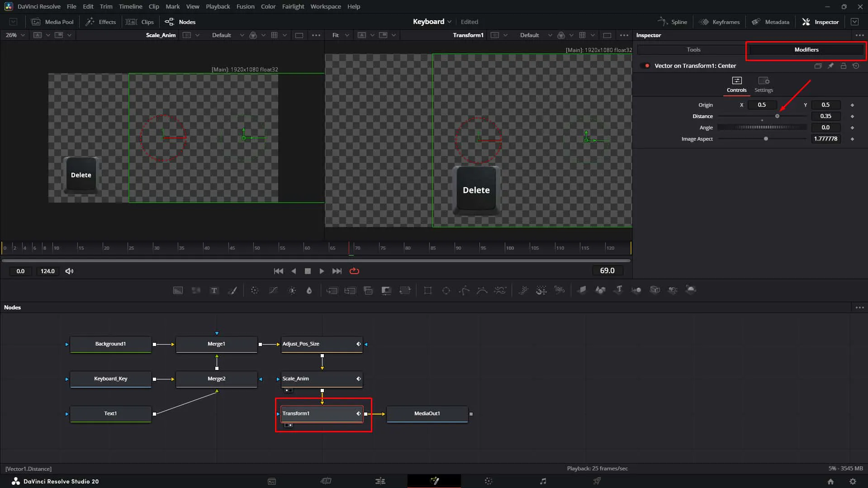
Task: Select the Keyboard_Key node
Action: pos(110,379)
